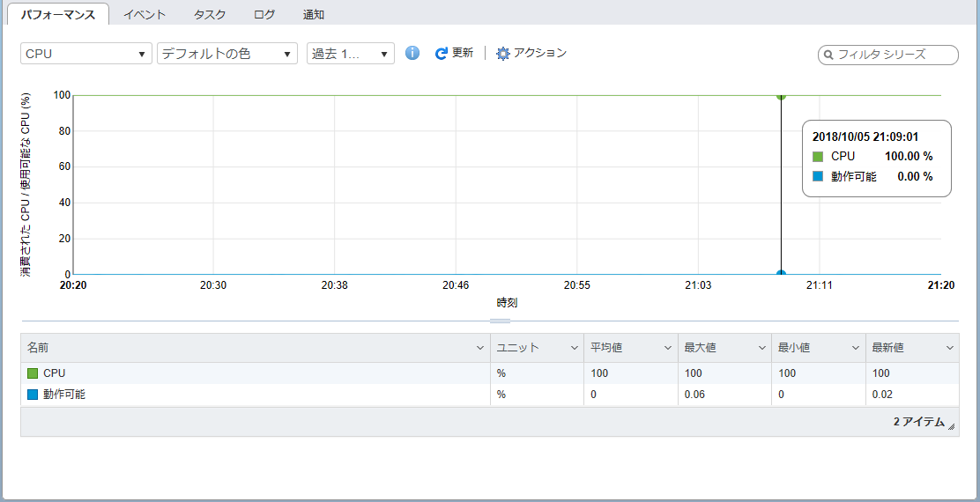Expand the 過去 1... time range dropdown
Viewport: 980px width, 502px height.
click(x=350, y=54)
